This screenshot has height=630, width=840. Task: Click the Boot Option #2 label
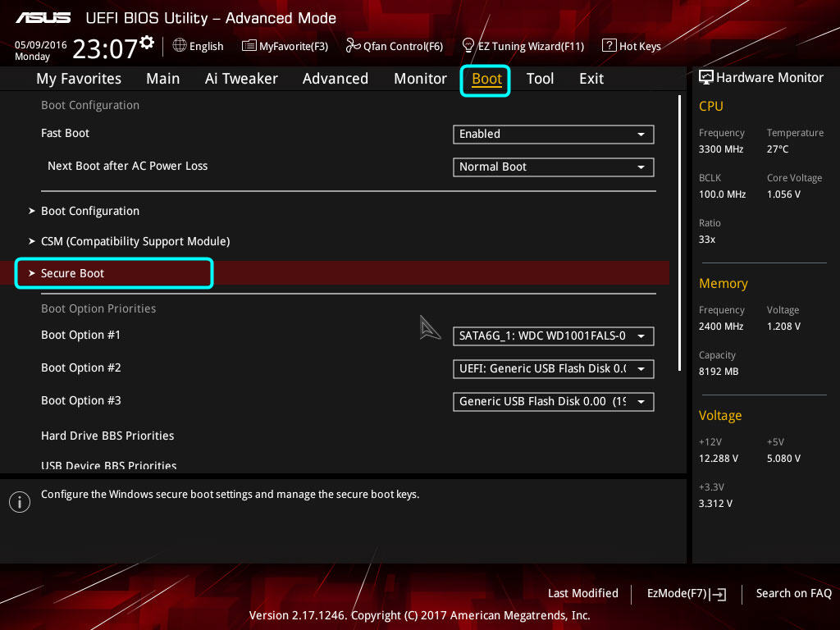point(81,367)
